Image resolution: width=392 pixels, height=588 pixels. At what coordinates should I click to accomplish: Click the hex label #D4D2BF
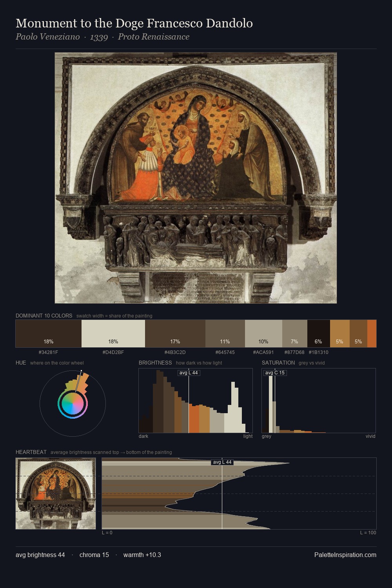[x=113, y=352]
